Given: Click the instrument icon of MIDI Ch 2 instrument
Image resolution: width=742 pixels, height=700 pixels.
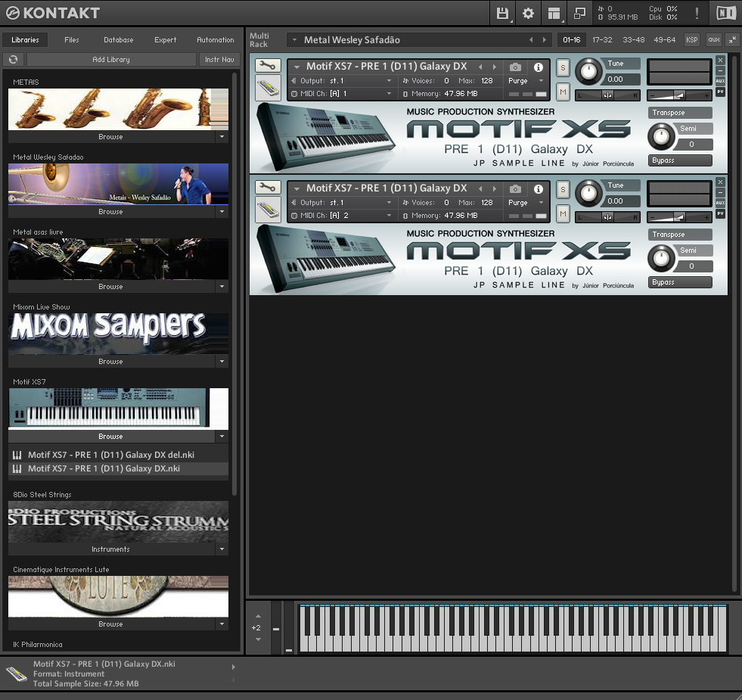Looking at the screenshot, I should (x=268, y=210).
